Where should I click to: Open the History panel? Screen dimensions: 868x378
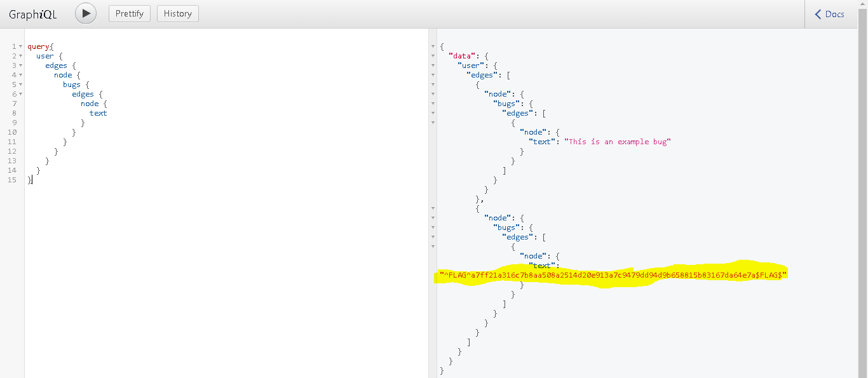click(x=177, y=13)
